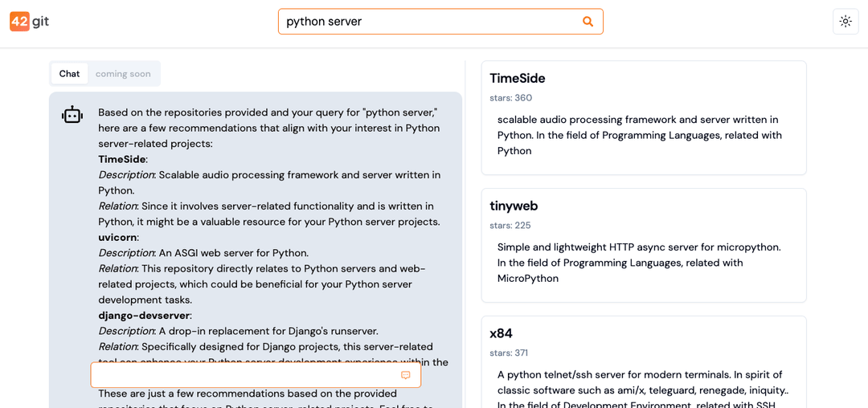
Task: Toggle the light/dark theme sun button
Action: click(x=845, y=22)
